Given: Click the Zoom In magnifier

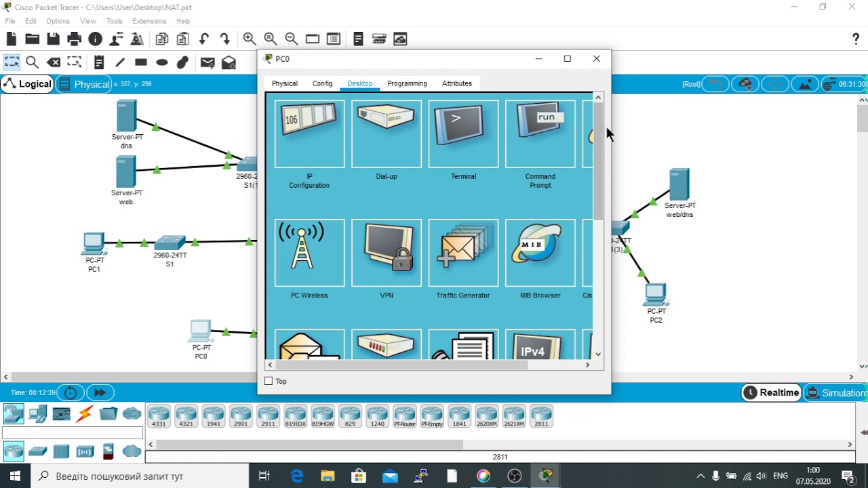Looking at the screenshot, I should 249,39.
